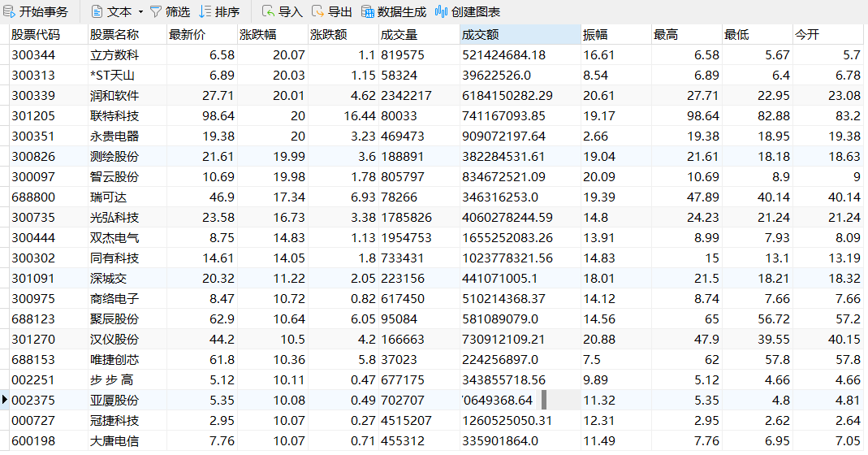
Task: Select the 涨跌额 column header
Action: [343, 35]
